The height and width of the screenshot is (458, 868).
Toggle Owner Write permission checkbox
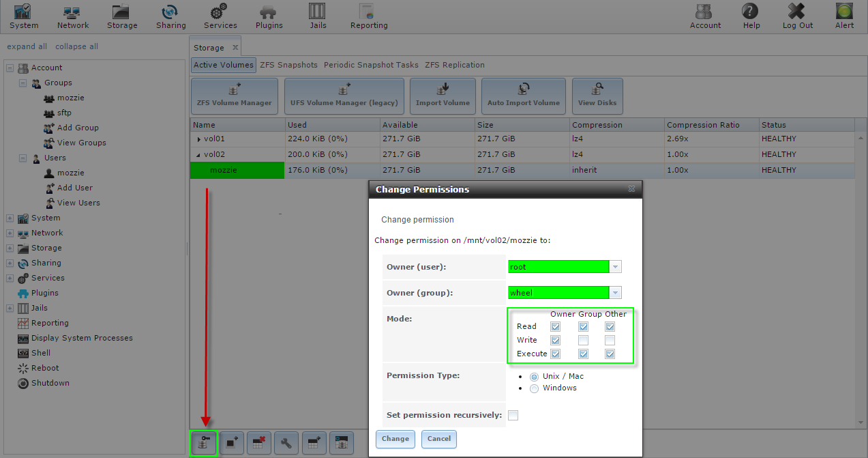tap(556, 340)
